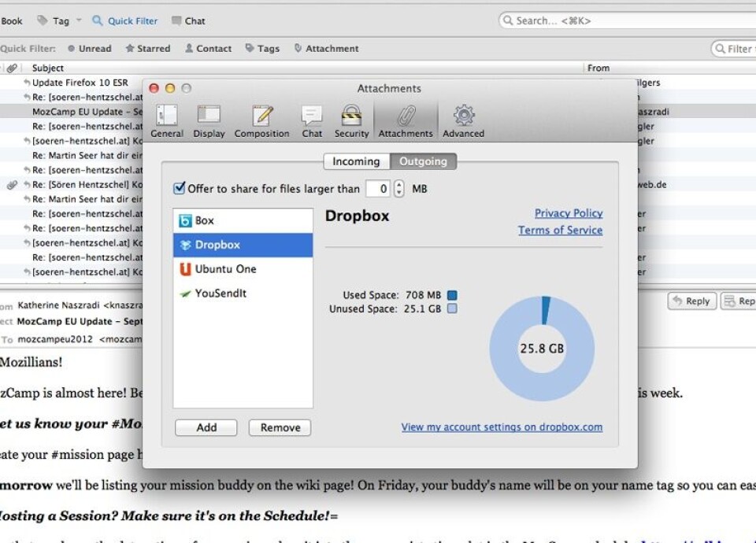
Task: Click the 25.8 GB storage donut chart
Action: point(542,349)
